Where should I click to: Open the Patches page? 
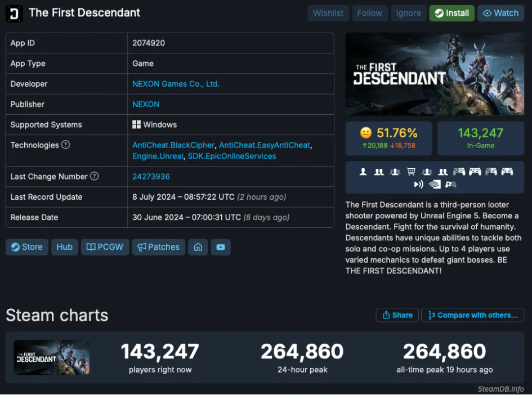click(158, 247)
